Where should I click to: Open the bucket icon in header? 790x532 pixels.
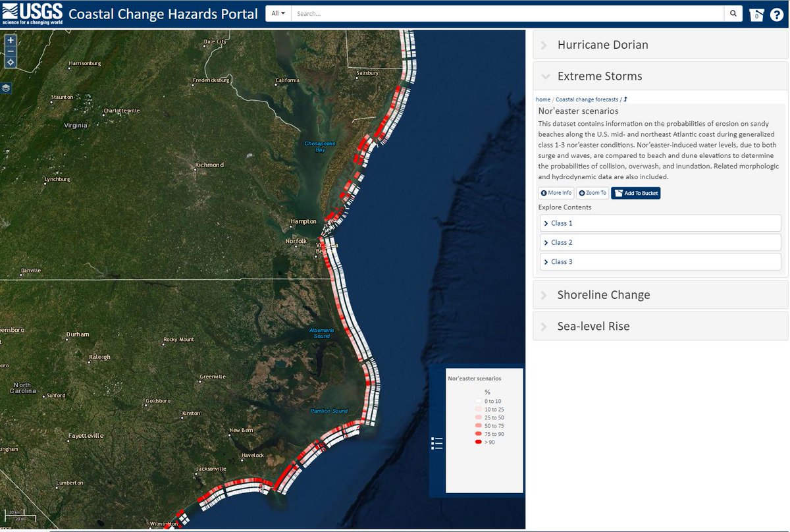coord(757,14)
